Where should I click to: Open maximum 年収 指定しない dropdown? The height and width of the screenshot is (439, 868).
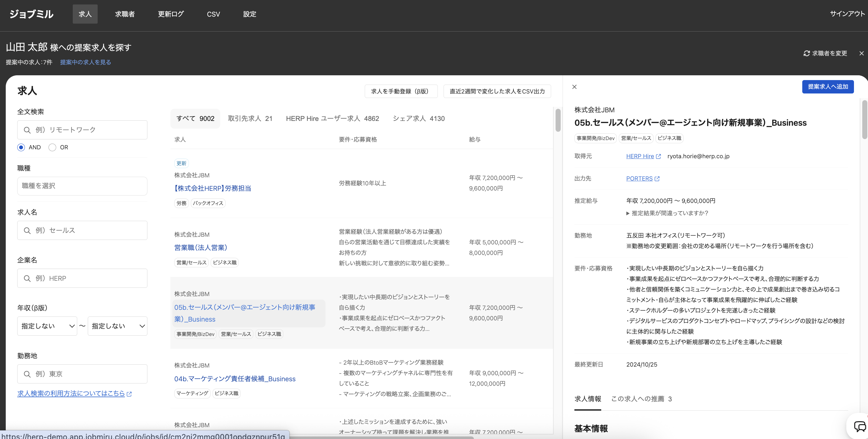point(117,326)
